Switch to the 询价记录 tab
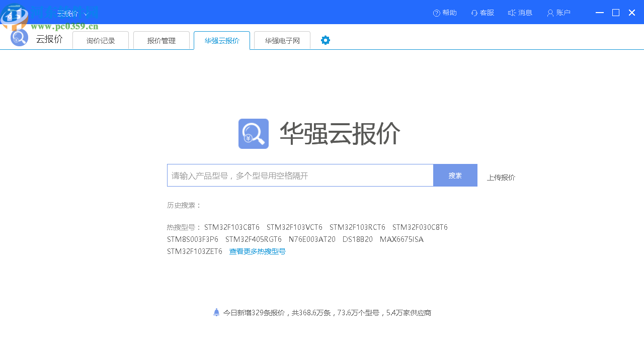 (x=100, y=40)
